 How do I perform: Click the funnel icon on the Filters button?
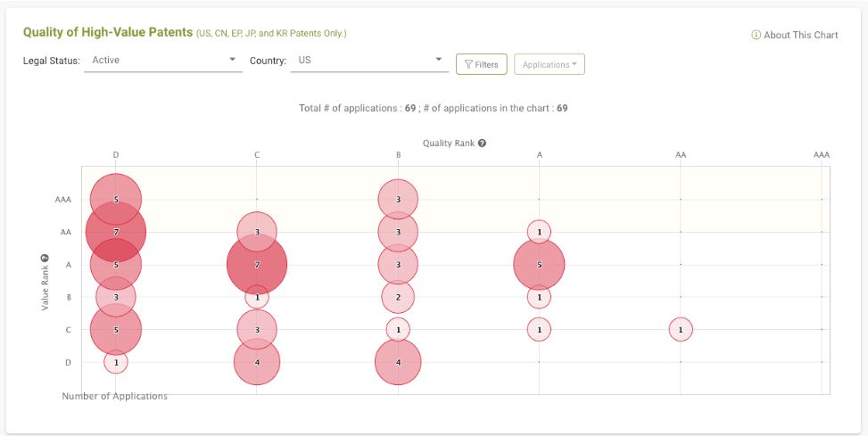[x=468, y=65]
